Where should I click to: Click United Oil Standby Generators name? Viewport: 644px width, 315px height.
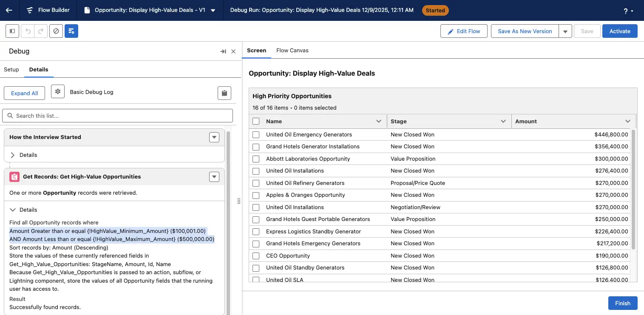(x=305, y=267)
